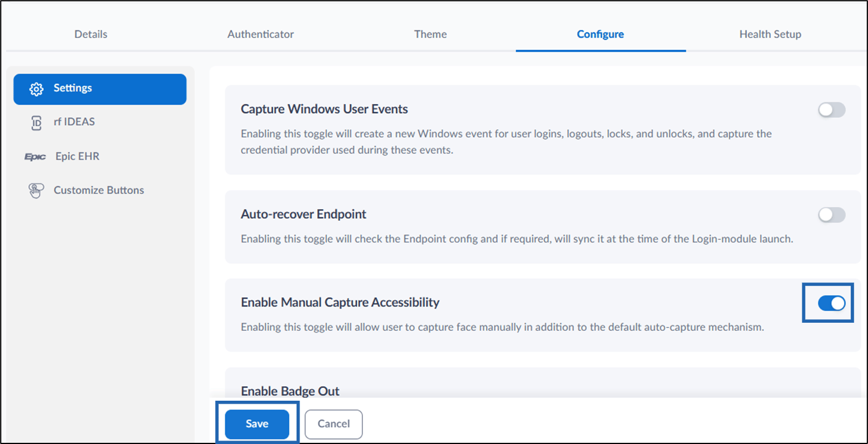Switch to the Authenticator tab
This screenshot has height=444, width=868.
(x=261, y=34)
